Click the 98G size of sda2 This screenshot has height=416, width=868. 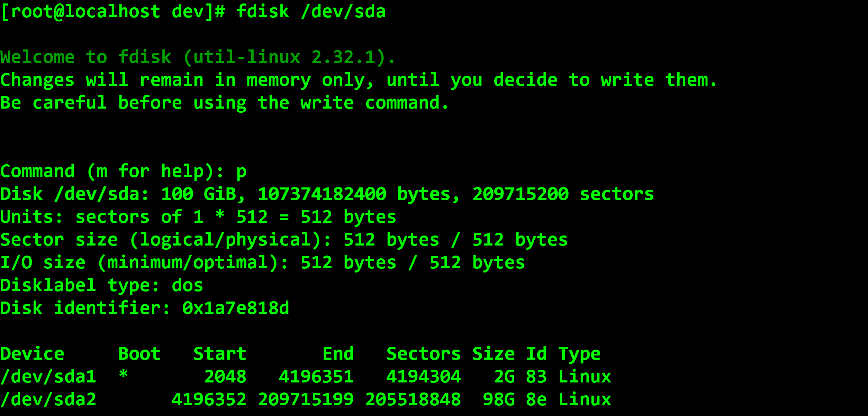point(499,399)
